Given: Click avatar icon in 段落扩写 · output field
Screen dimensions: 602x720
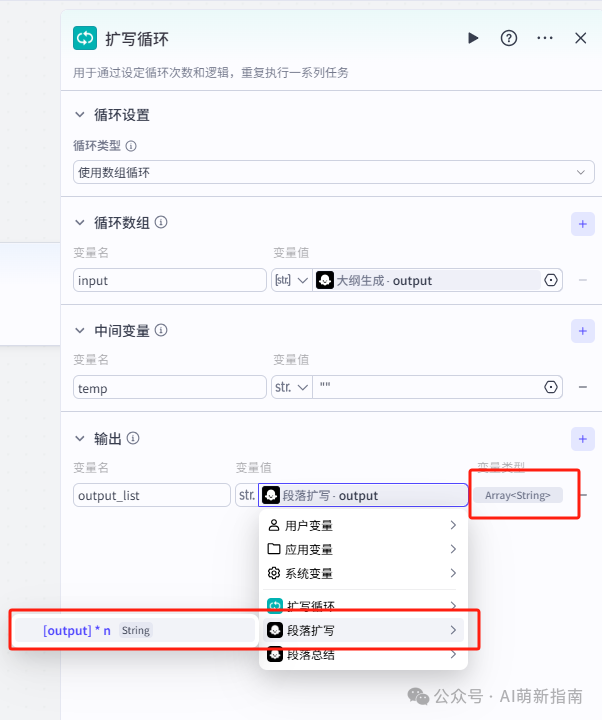Looking at the screenshot, I should point(270,495).
